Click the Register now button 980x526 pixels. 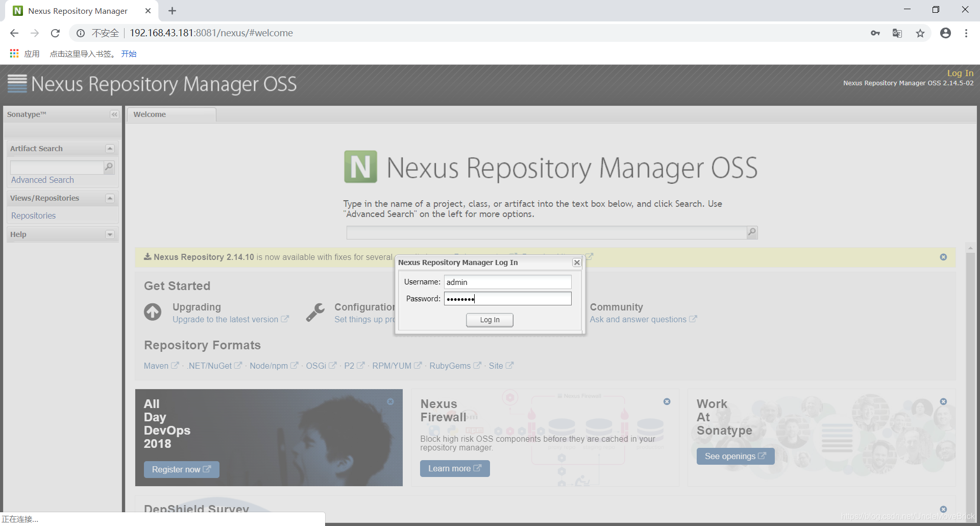point(181,469)
